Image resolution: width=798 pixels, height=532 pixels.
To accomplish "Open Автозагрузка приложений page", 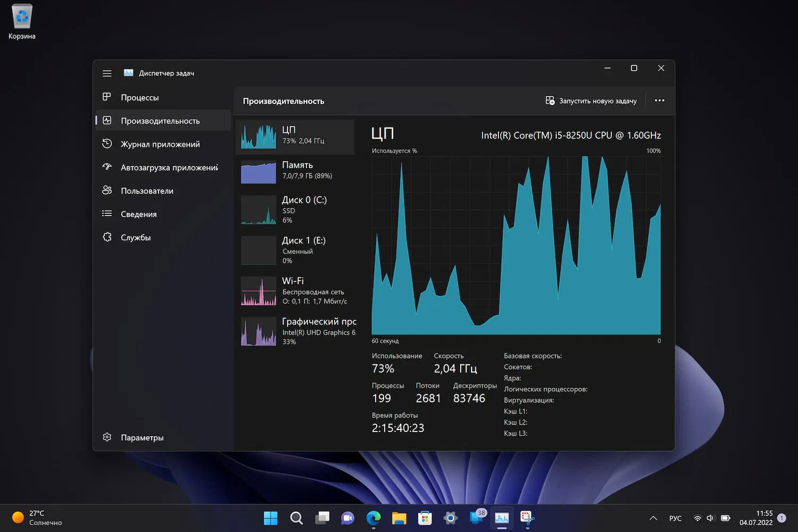I will (163, 168).
